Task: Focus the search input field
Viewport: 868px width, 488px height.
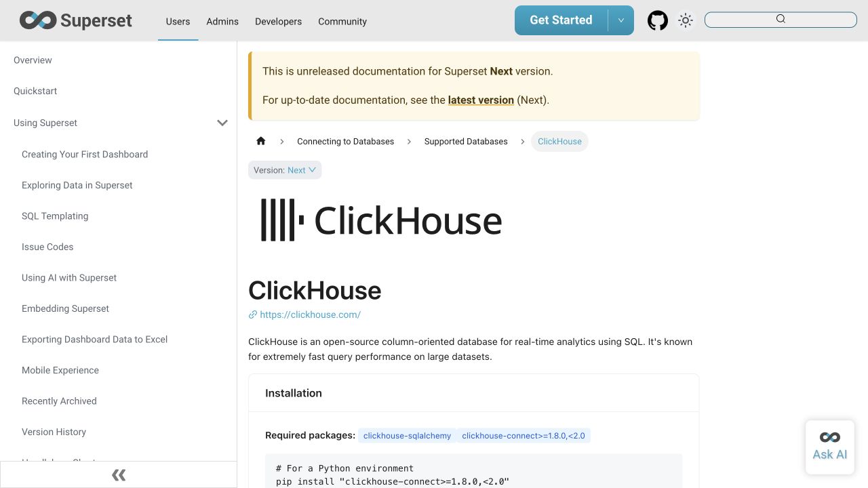Action: click(x=781, y=20)
